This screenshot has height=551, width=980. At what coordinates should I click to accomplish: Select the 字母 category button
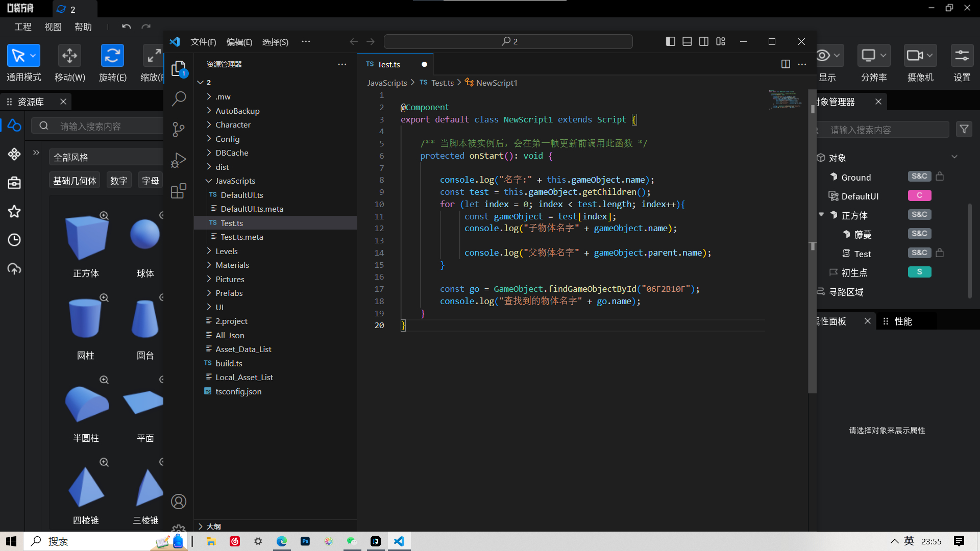coord(151,181)
